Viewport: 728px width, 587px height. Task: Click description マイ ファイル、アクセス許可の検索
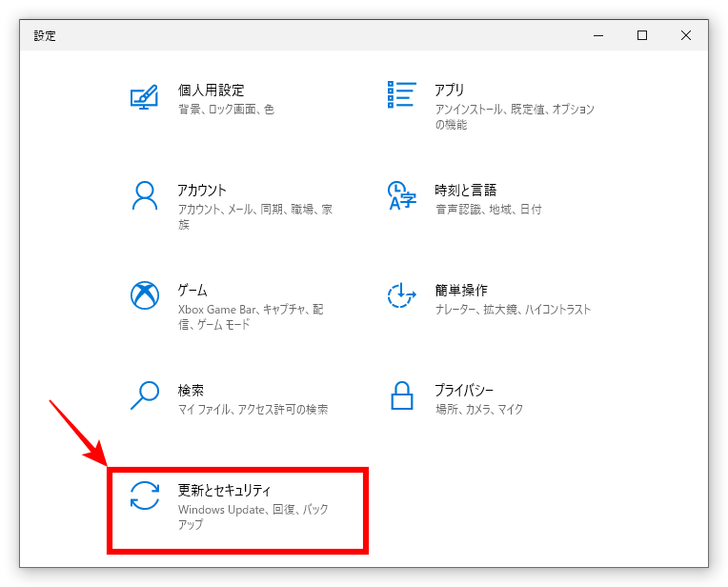[x=253, y=409]
